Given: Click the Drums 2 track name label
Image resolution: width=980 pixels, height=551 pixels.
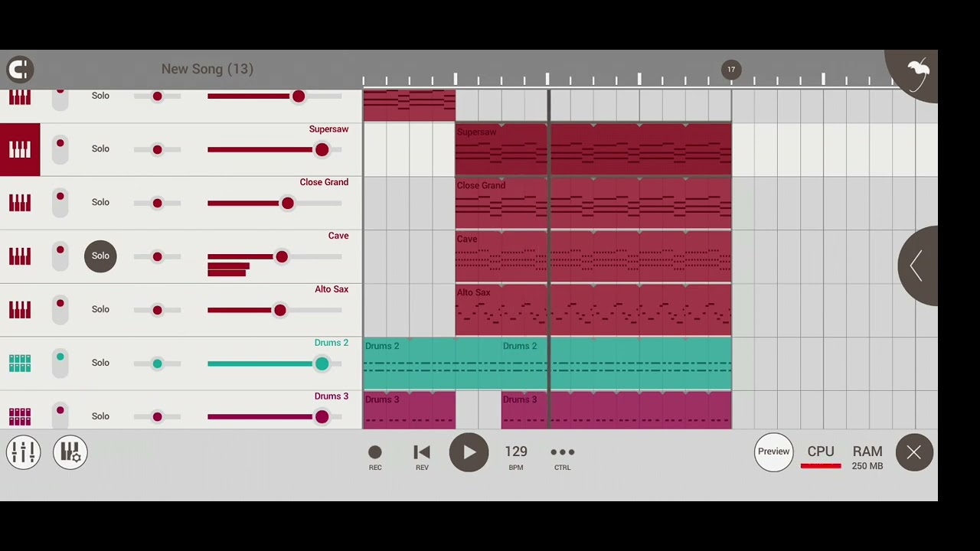Looking at the screenshot, I should 332,343.
